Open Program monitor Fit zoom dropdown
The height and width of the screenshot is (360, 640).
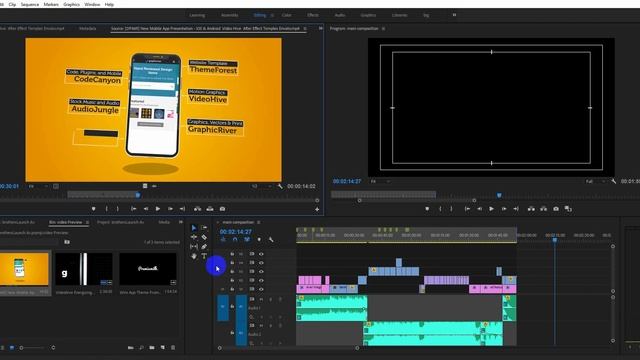pyautogui.click(x=379, y=181)
